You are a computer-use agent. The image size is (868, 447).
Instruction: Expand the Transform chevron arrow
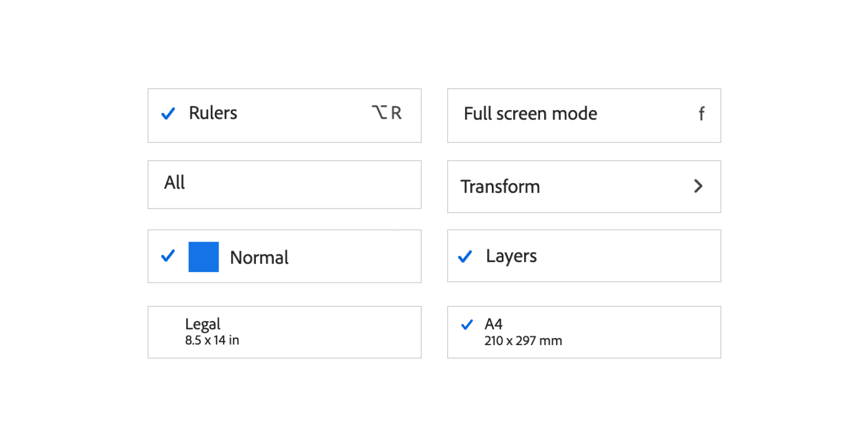(x=698, y=186)
